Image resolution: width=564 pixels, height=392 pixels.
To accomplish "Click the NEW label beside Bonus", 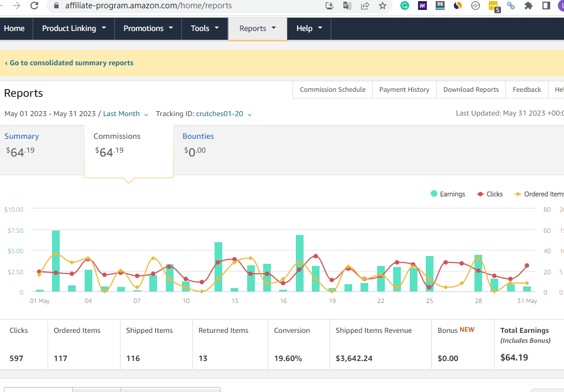I will (467, 330).
